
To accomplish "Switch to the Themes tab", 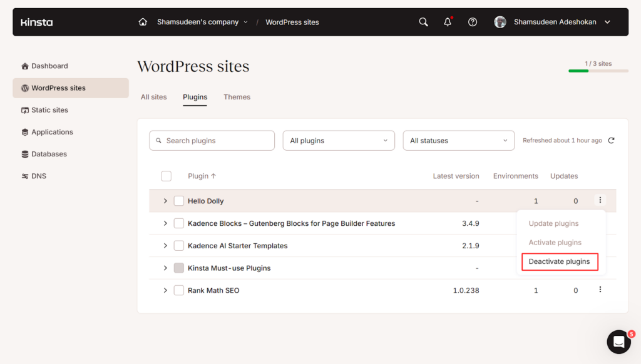I will pos(237,97).
